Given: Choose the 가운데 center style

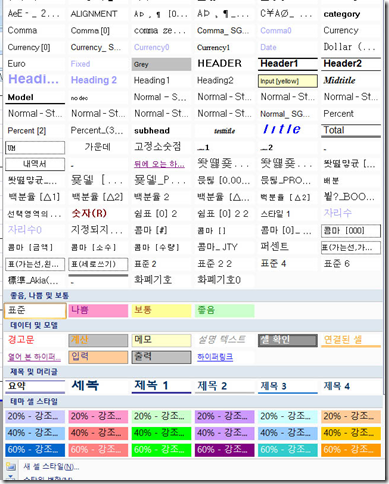Looking at the screenshot, I should [x=98, y=147].
